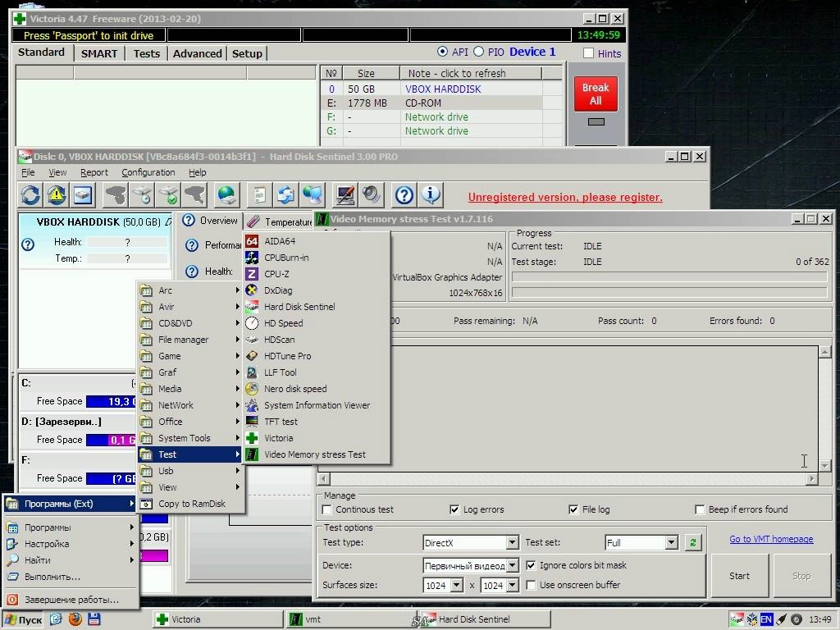Click globe disk icon in Hard Disk Sentinel toolbar
The image size is (840, 630).
tap(226, 195)
